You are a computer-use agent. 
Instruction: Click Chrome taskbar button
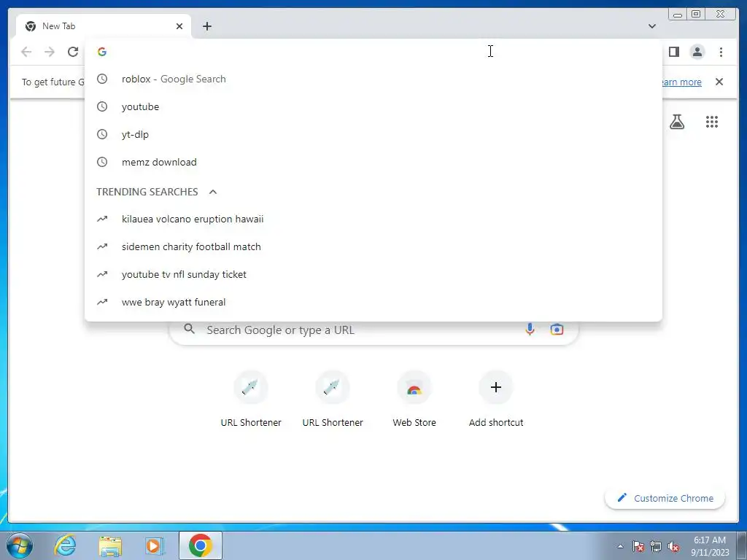[x=200, y=545]
